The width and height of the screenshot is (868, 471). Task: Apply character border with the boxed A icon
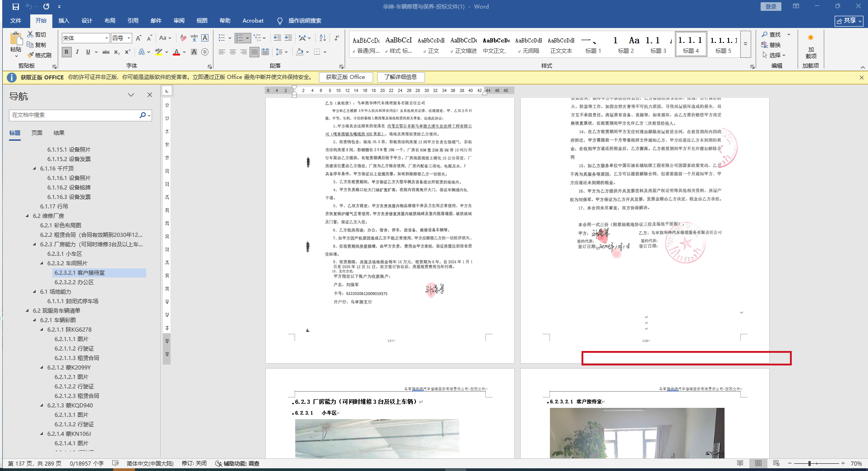(205, 38)
